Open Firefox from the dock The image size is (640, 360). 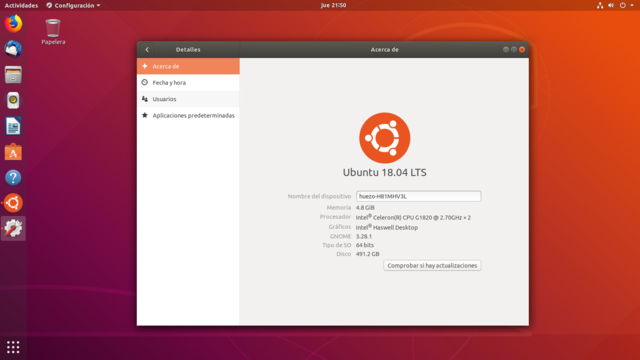(x=13, y=24)
